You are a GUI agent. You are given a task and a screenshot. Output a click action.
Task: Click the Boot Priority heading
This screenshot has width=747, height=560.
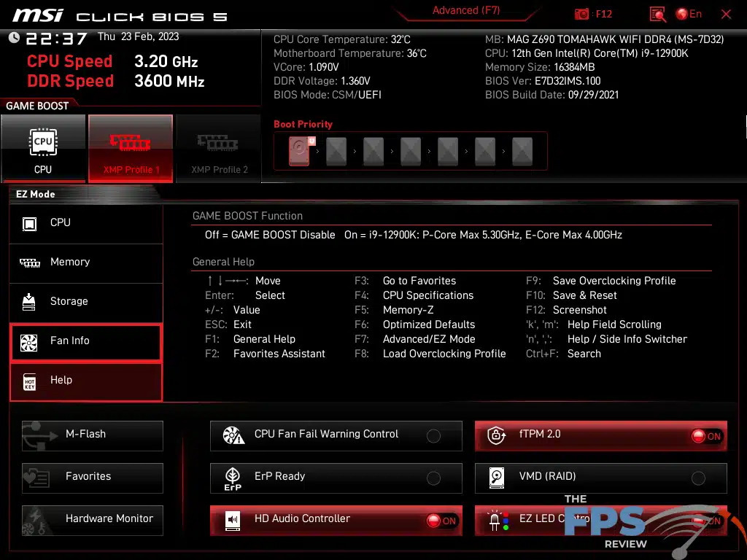click(x=303, y=124)
